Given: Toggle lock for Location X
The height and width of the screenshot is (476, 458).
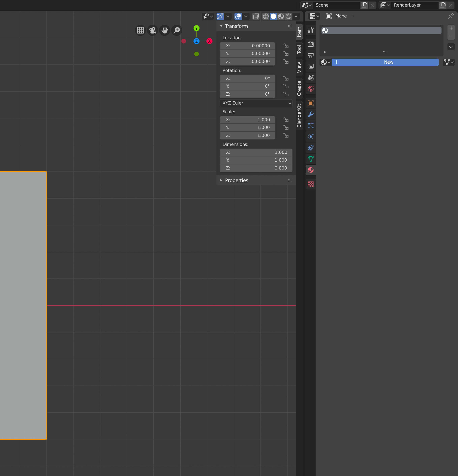Looking at the screenshot, I should [x=286, y=46].
